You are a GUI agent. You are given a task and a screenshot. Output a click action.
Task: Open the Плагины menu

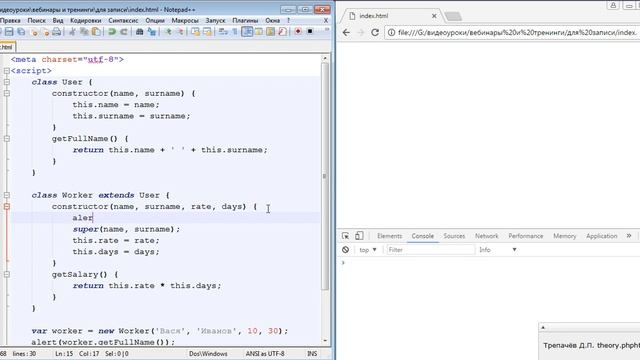click(x=245, y=20)
